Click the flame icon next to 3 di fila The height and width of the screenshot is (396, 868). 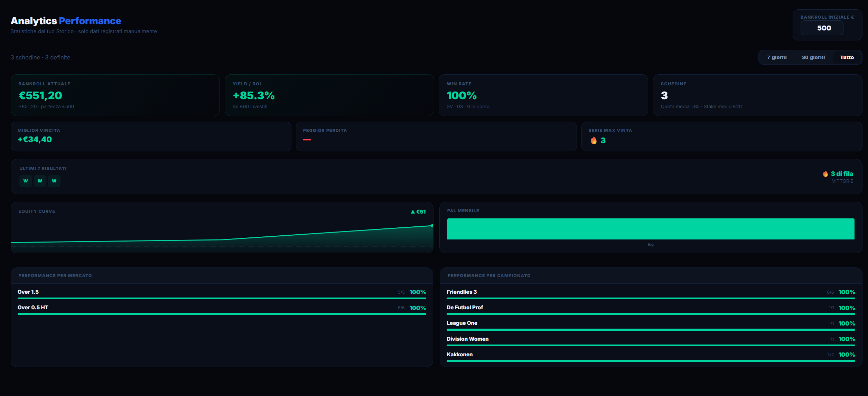[x=825, y=174]
